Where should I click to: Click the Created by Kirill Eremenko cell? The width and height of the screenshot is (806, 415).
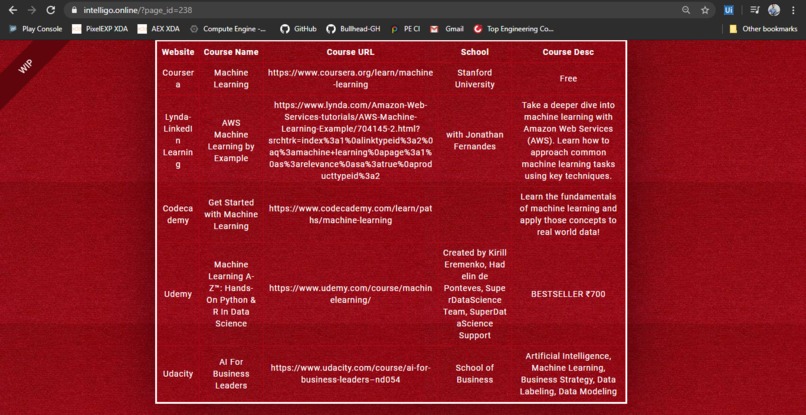tap(474, 294)
